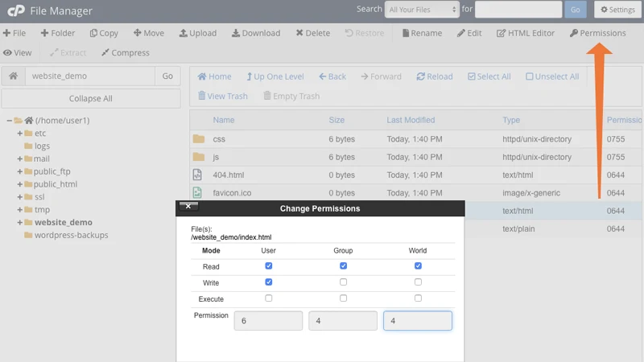Click the World permission value field
This screenshot has height=362, width=644.
[x=417, y=321]
